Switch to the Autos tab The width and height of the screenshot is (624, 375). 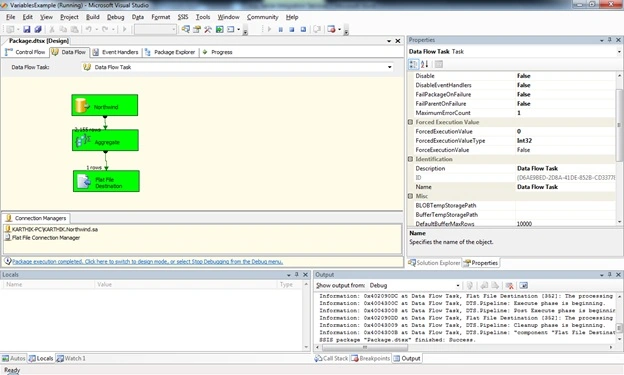pyautogui.click(x=14, y=358)
